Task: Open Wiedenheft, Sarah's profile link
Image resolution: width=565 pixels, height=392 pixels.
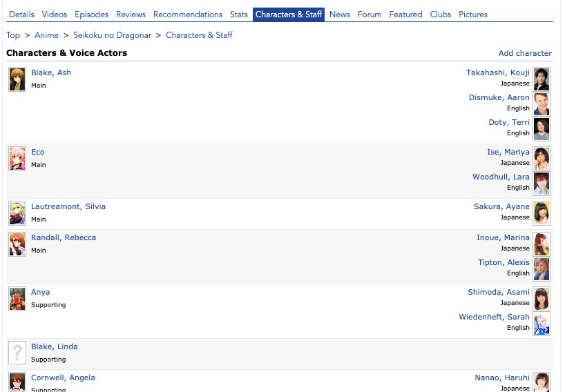Action: point(494,317)
